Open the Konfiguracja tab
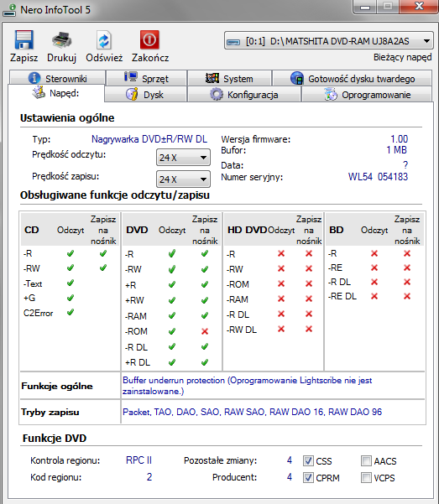This screenshot has width=439, height=504. tap(244, 95)
